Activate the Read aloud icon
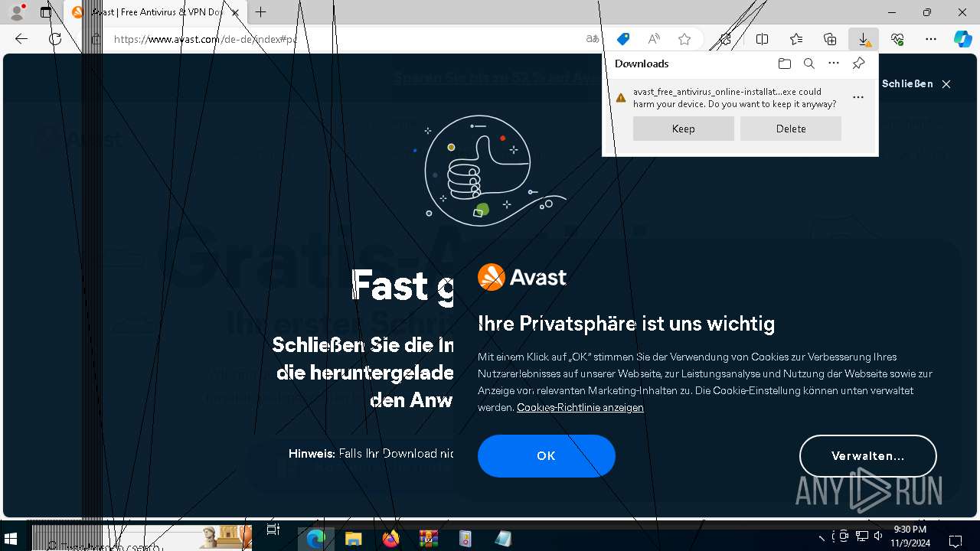The width and height of the screenshot is (980, 551). click(x=654, y=39)
